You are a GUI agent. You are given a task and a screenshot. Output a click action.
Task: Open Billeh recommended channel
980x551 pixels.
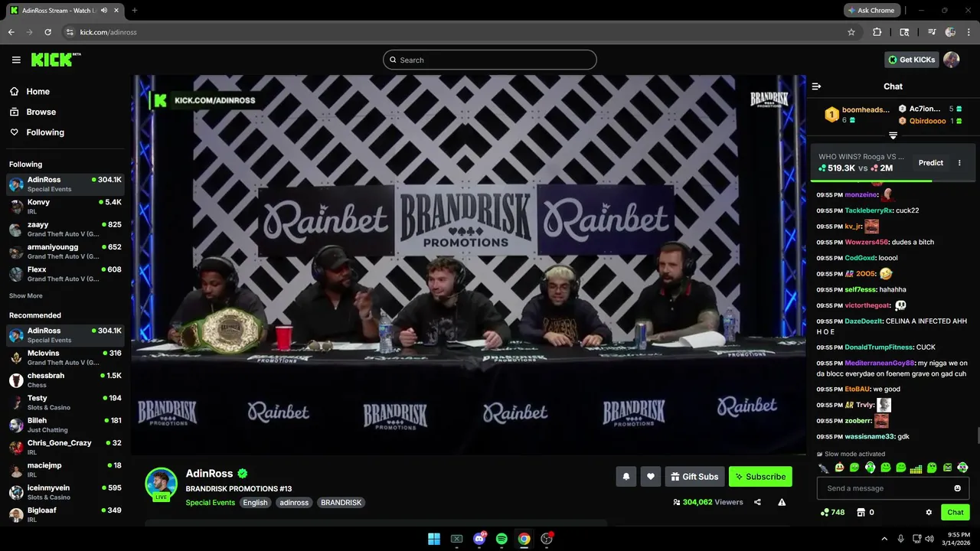pos(65,425)
